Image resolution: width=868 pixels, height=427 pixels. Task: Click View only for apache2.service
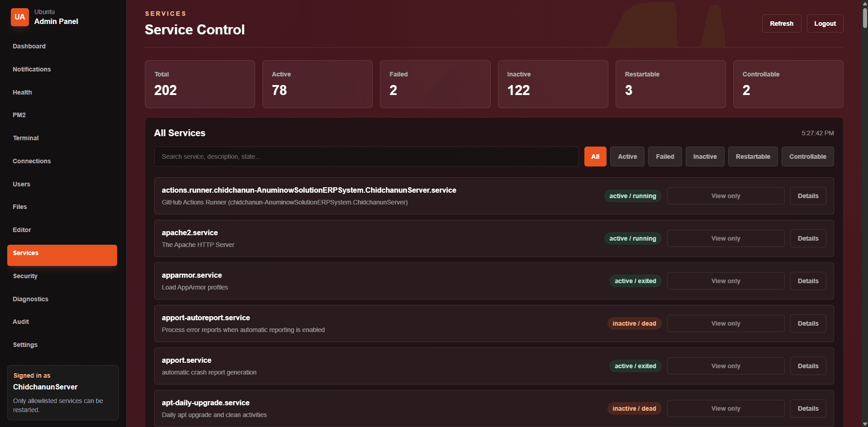[726, 238]
